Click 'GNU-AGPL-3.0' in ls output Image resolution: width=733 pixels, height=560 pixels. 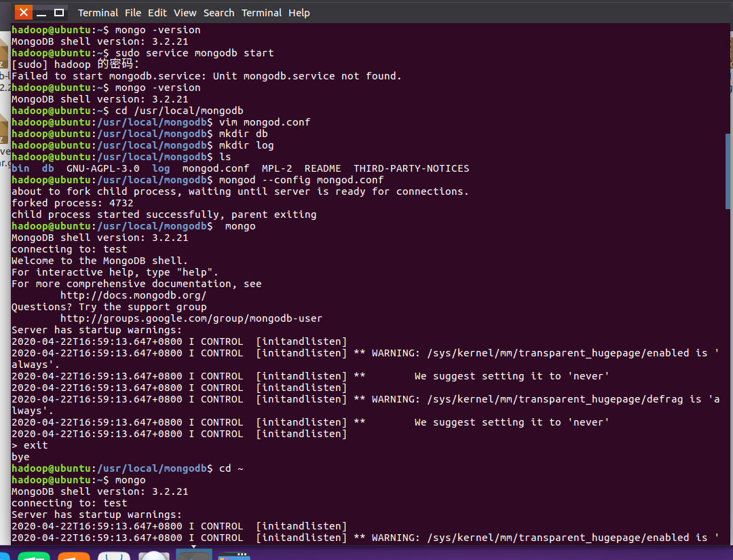pyautogui.click(x=103, y=168)
